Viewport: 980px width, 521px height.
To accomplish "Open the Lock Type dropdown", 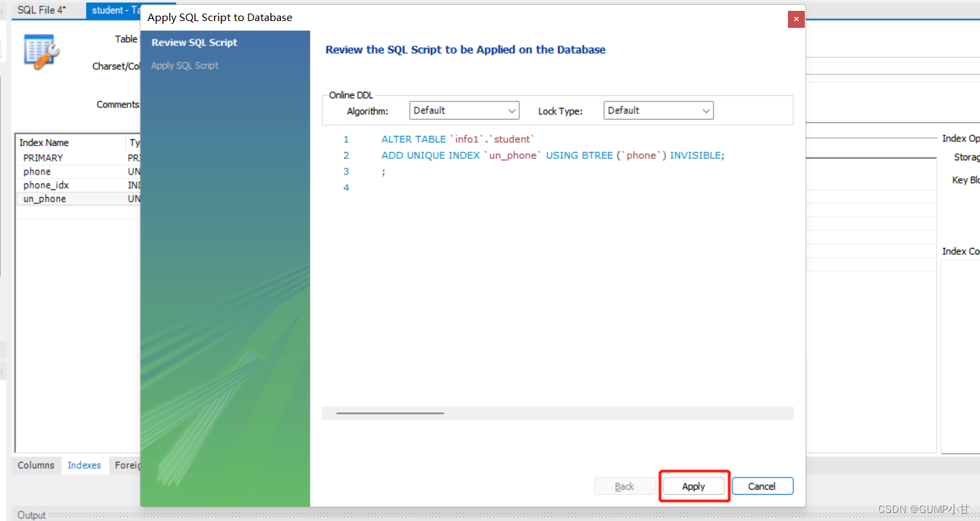I will coord(658,111).
